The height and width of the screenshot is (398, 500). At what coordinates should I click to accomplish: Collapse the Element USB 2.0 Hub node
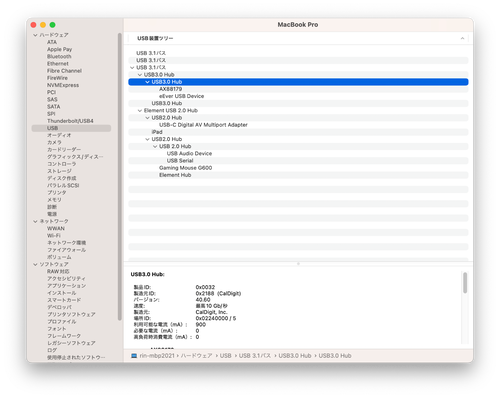coord(140,110)
